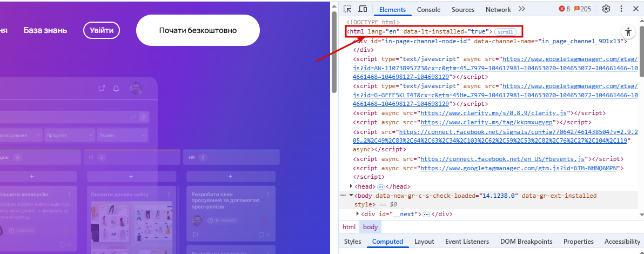Click the three dots gutter beside the body line
The width and height of the screenshot is (644, 254).
343,196
